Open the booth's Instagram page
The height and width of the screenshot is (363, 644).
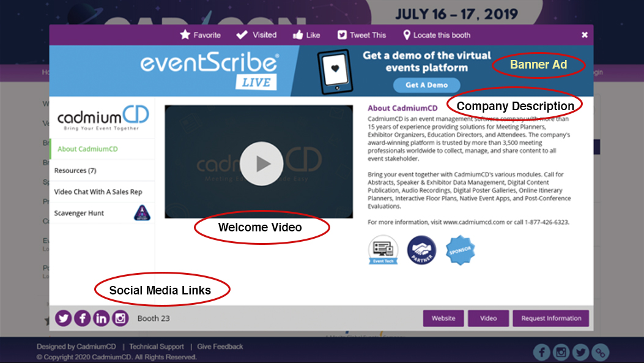120,318
